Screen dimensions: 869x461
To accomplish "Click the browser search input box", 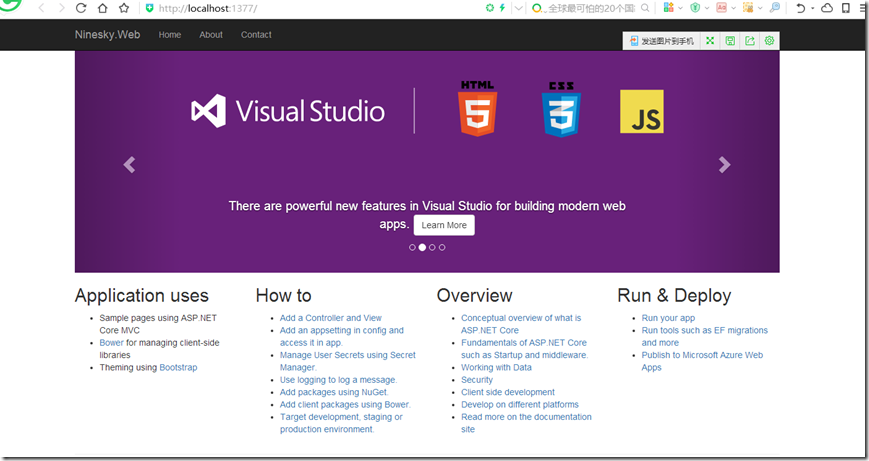I will [x=590, y=8].
